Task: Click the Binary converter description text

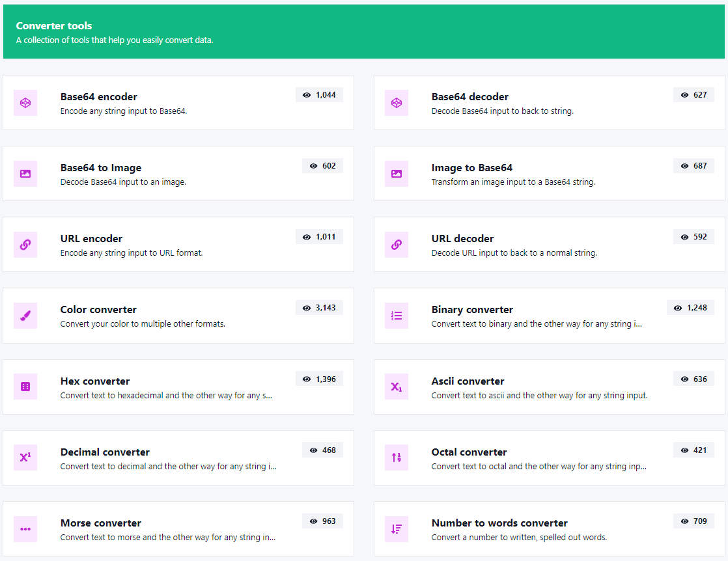Action: click(x=537, y=324)
